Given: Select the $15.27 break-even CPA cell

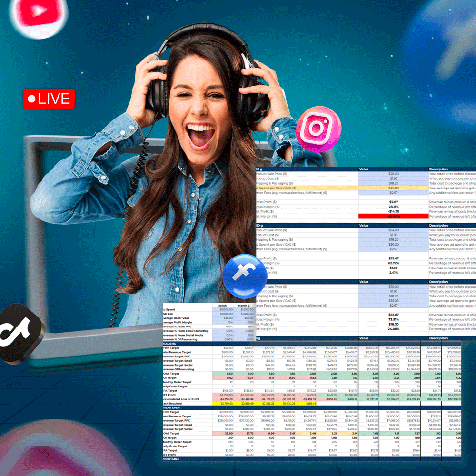Looking at the screenshot, I should coord(285,450).
